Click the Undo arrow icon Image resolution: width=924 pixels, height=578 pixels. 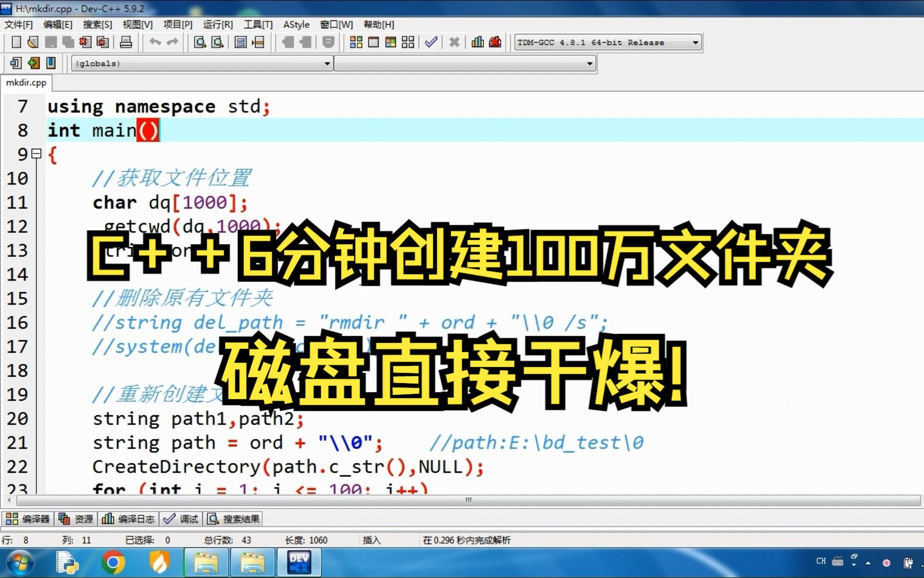(155, 42)
